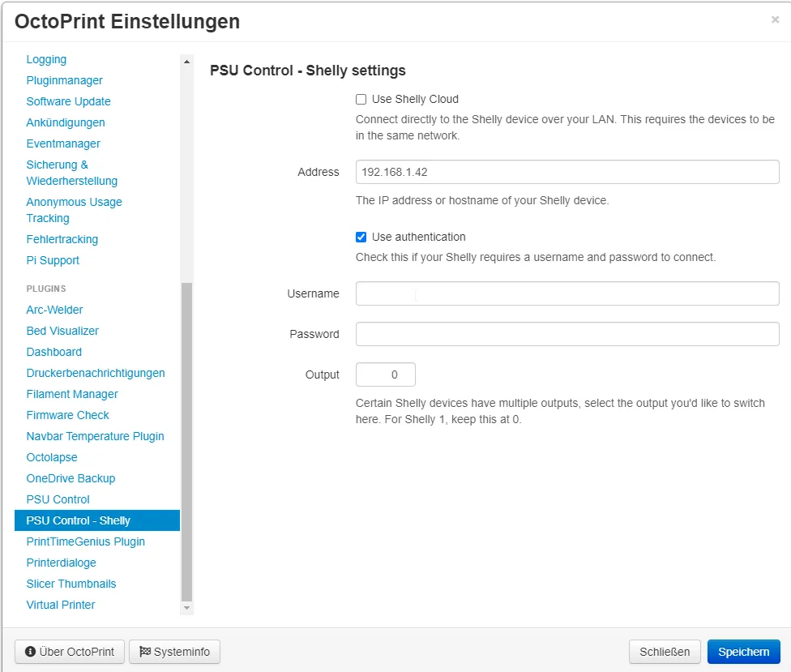
Task: Open Slicer Thumbnails settings
Action: 71,584
